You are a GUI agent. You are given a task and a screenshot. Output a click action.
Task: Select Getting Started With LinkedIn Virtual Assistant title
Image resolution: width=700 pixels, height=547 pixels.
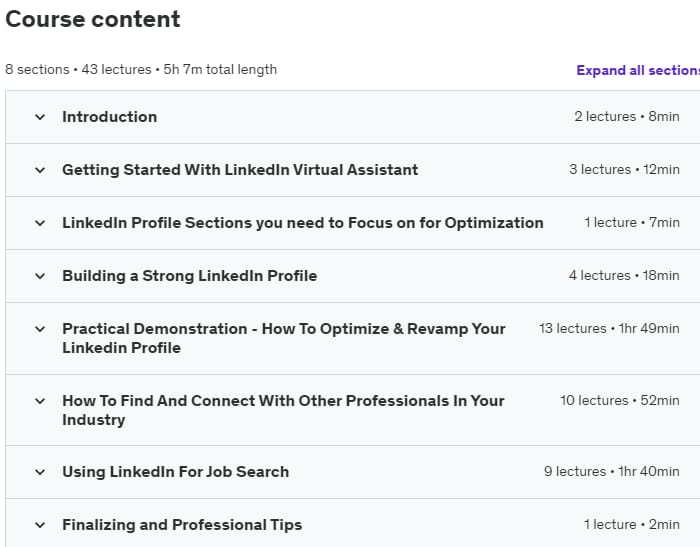point(240,170)
